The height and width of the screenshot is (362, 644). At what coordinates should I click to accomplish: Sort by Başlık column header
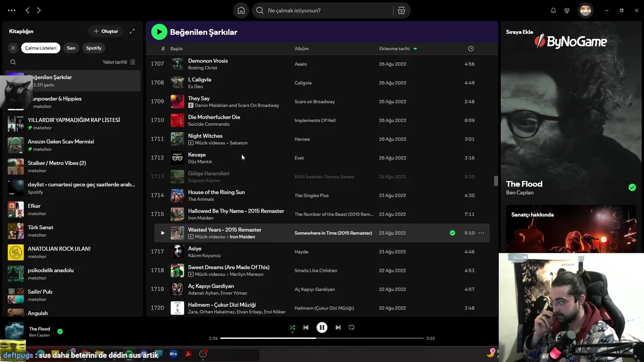pyautogui.click(x=177, y=49)
